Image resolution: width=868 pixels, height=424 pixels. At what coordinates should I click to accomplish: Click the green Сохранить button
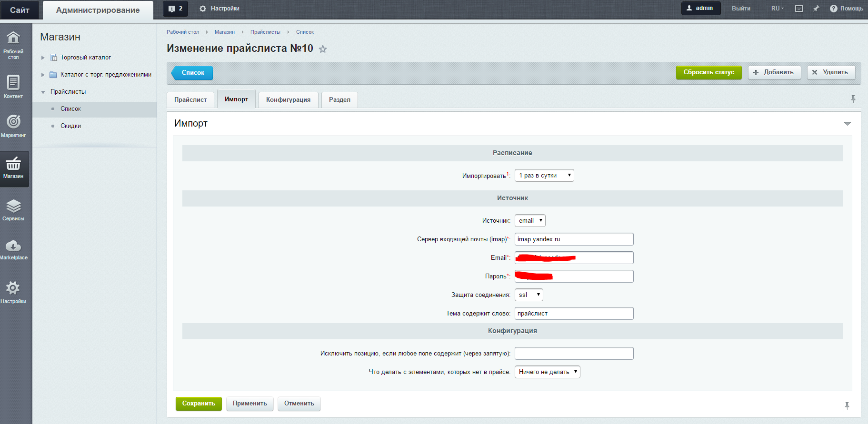click(x=199, y=404)
